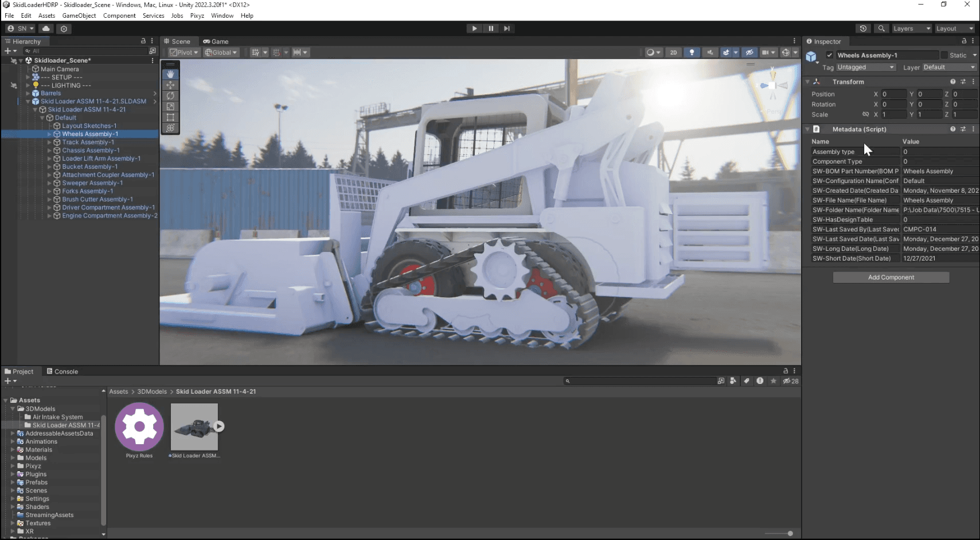Screen dimensions: 980x540
Task: Open the scene view search field
Action: click(881, 28)
